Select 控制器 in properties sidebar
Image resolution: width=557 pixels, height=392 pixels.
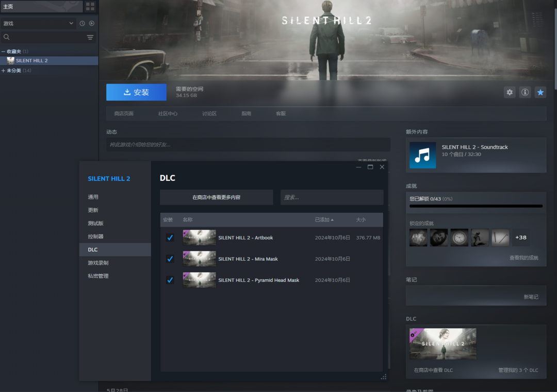click(96, 236)
